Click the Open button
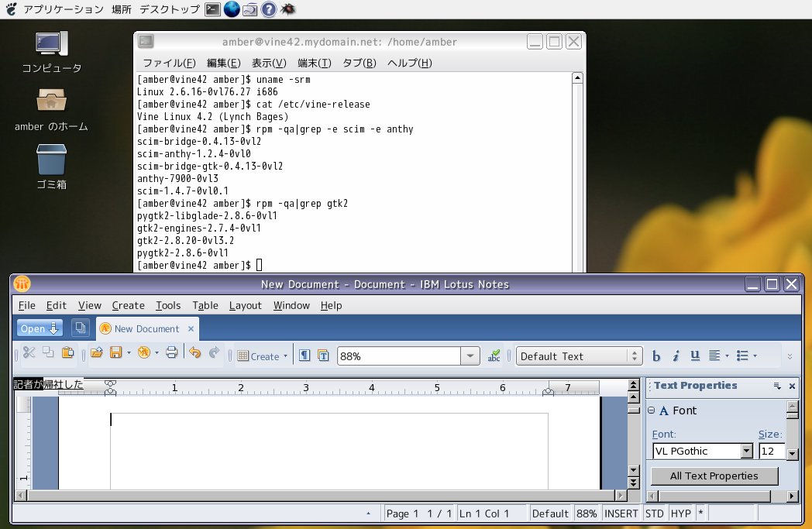This screenshot has width=812, height=529. click(40, 328)
